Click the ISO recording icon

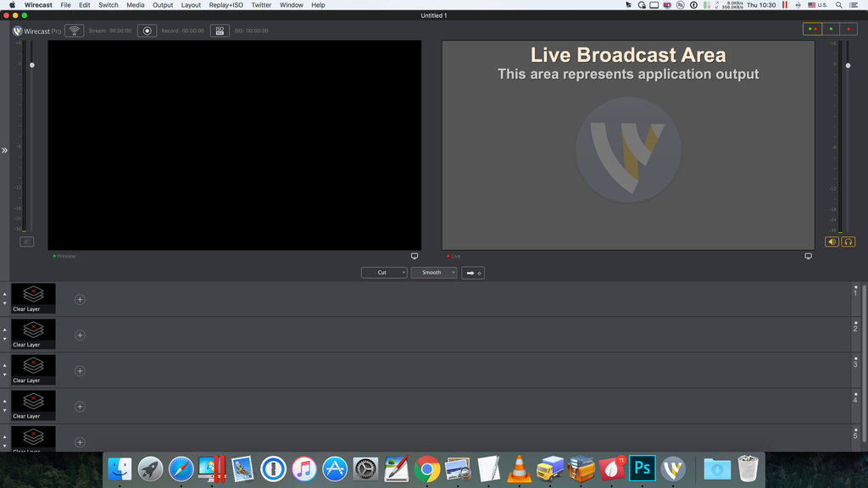click(220, 30)
